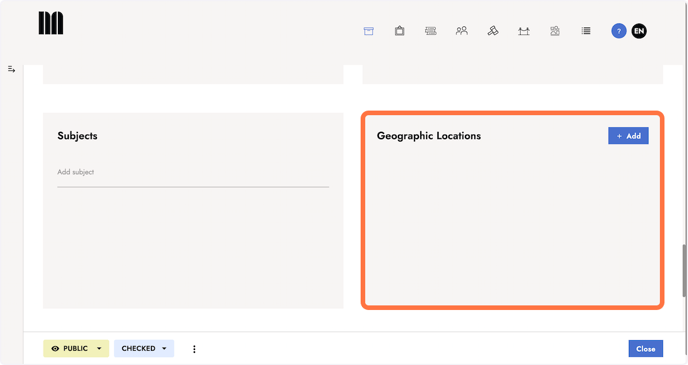Add a new geographic location
This screenshot has height=365, width=688.
click(628, 136)
